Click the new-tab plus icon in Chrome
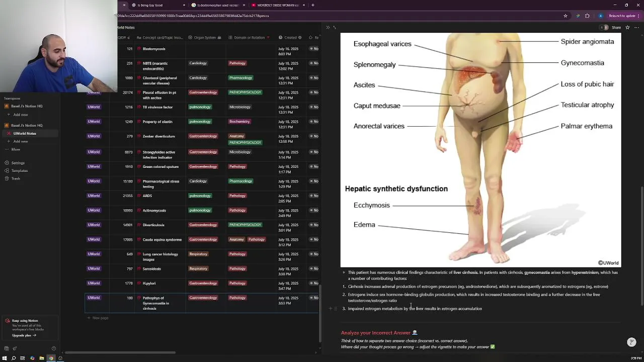This screenshot has width=644, height=362. [313, 5]
